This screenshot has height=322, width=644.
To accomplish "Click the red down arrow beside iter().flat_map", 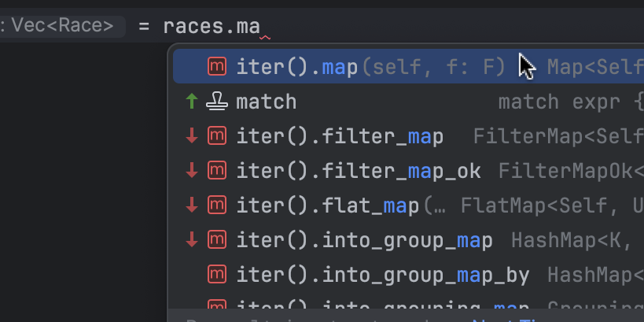I will pos(191,205).
